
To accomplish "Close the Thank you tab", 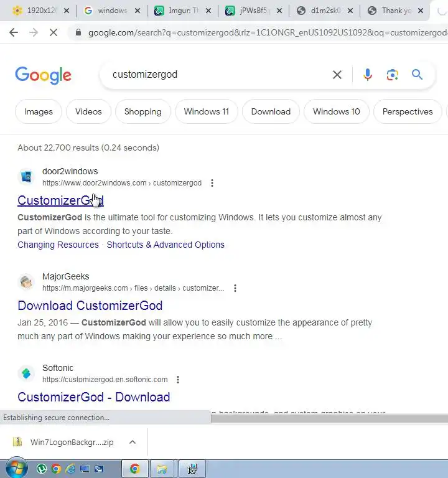I will [x=421, y=11].
